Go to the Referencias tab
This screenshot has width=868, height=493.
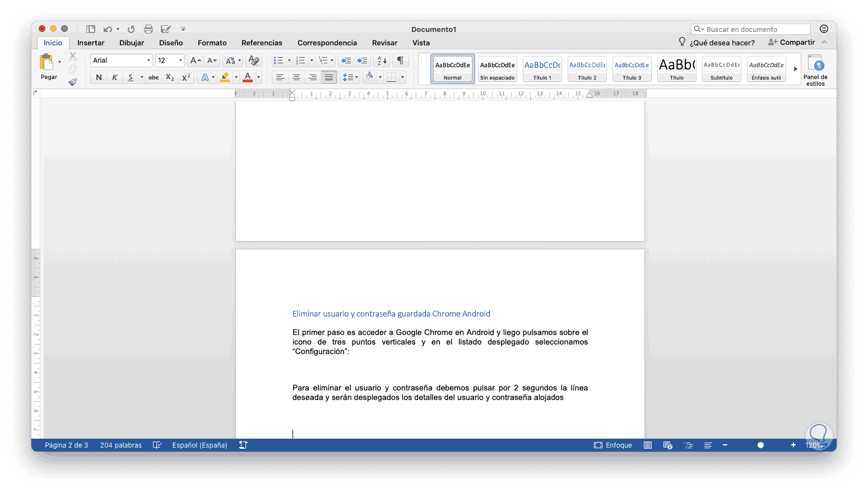click(x=262, y=43)
